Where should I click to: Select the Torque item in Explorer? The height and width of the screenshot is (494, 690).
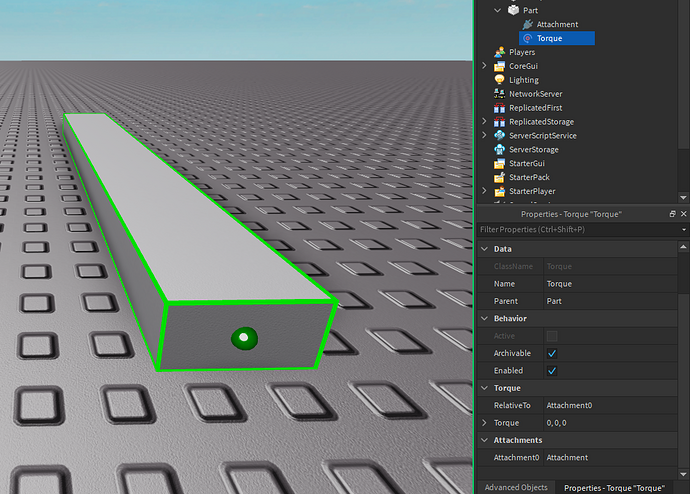point(557,38)
